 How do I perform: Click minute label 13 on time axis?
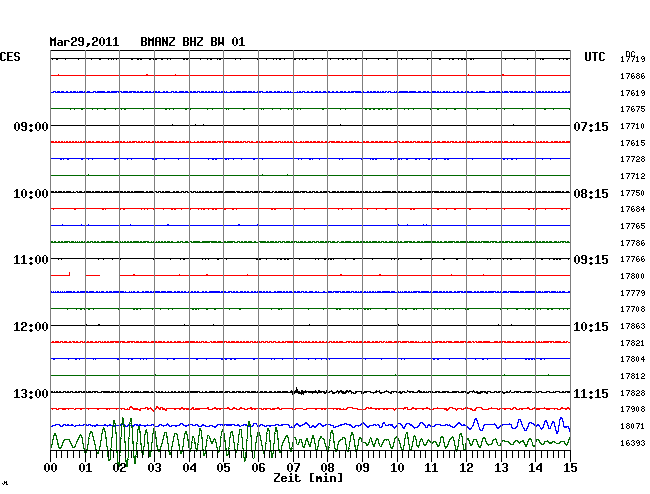pos(501,468)
